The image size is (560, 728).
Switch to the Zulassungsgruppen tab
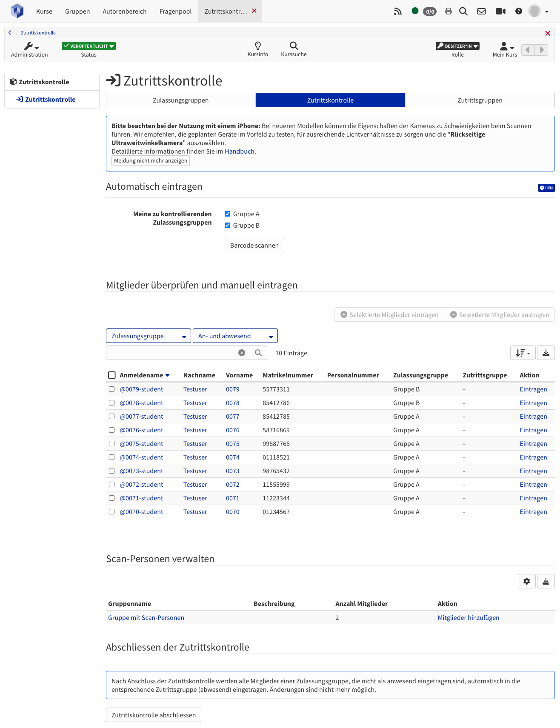(181, 100)
